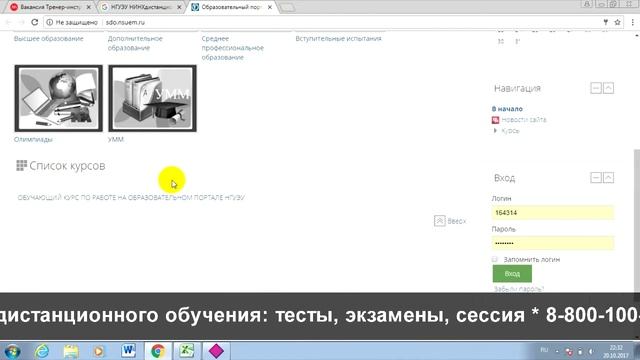This screenshot has height=360, width=640.
Task: Open the 'Забыли пароль?' link
Action: point(519,289)
